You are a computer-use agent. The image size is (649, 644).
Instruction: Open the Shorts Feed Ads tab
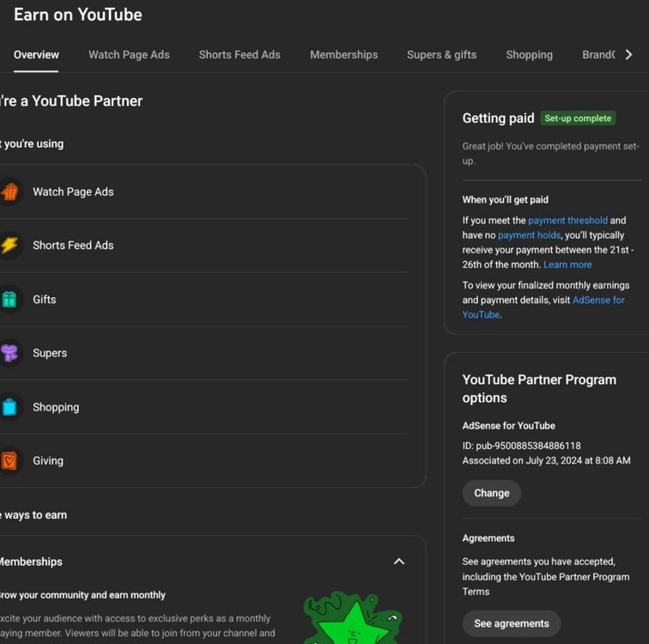click(240, 55)
